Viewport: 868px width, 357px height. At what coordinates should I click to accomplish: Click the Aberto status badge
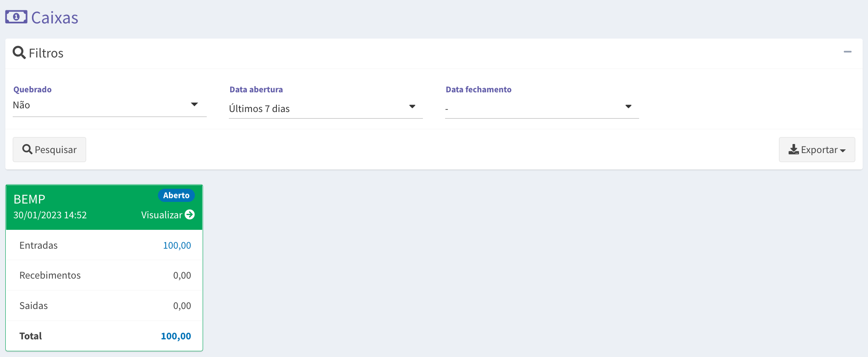(x=176, y=195)
